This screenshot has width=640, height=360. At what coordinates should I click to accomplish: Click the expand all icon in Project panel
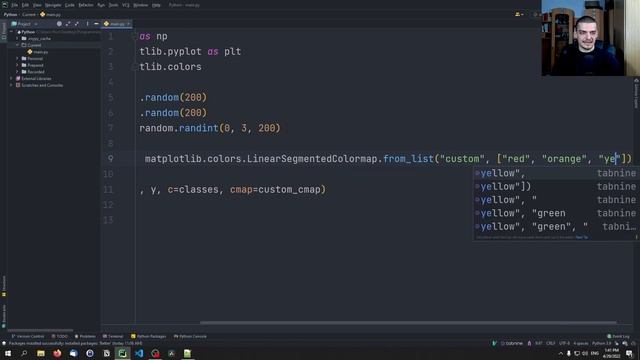point(68,24)
